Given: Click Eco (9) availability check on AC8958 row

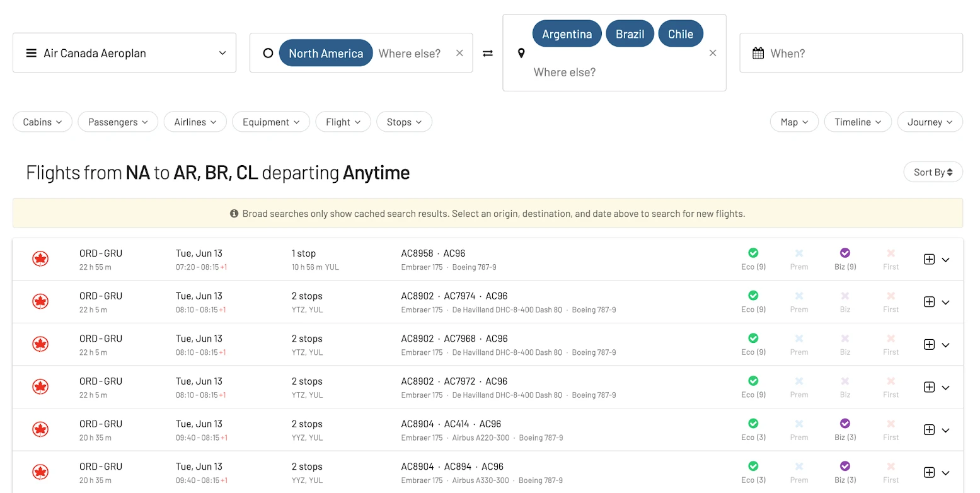Looking at the screenshot, I should click(x=753, y=253).
